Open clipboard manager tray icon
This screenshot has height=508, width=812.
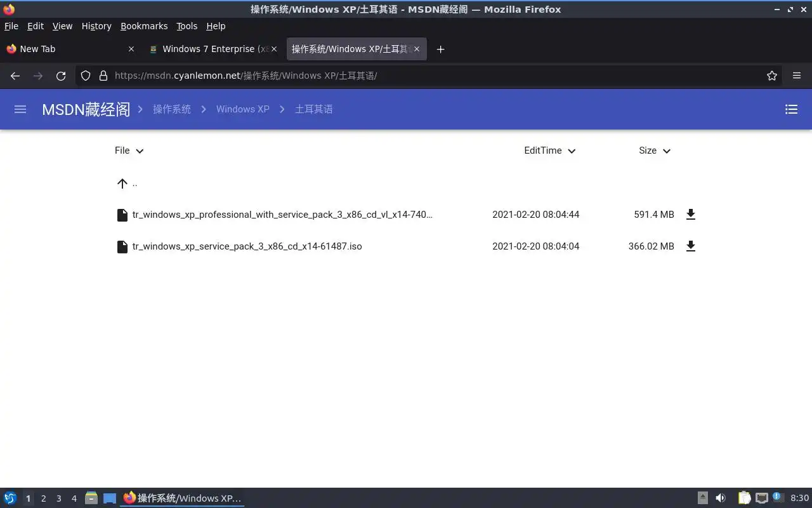point(744,498)
